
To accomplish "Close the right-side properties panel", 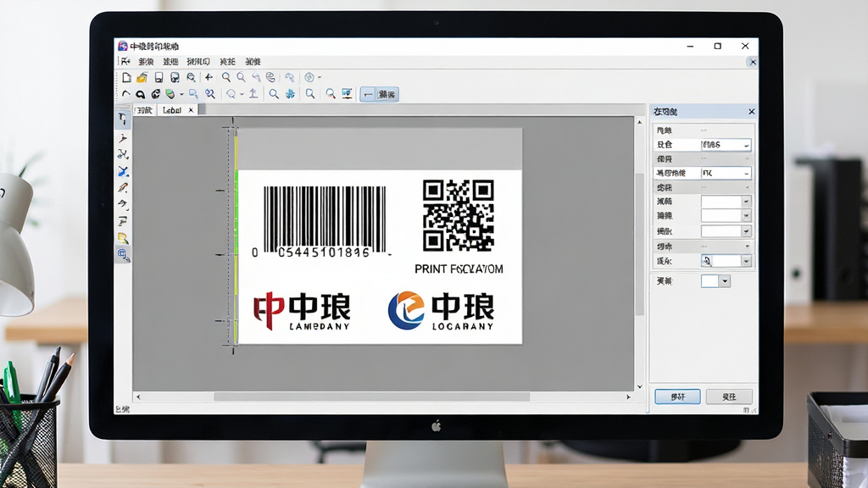I will coord(752,112).
